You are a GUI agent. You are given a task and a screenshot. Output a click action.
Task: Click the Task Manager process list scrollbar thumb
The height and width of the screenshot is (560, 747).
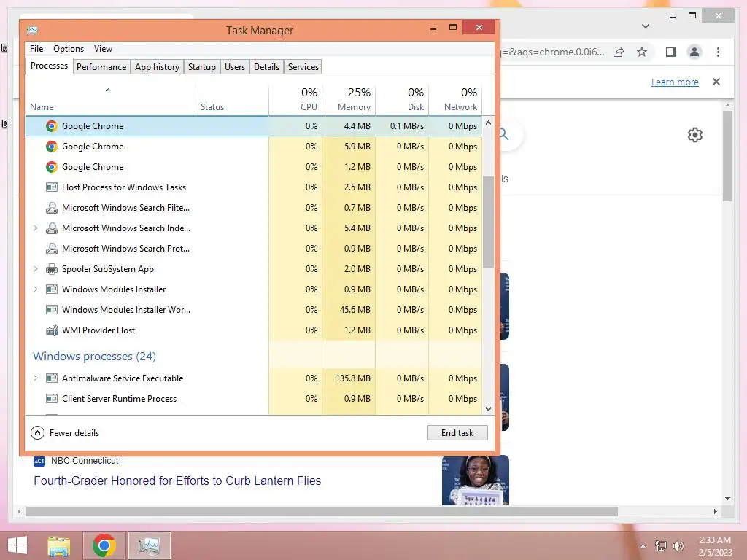[x=488, y=222]
